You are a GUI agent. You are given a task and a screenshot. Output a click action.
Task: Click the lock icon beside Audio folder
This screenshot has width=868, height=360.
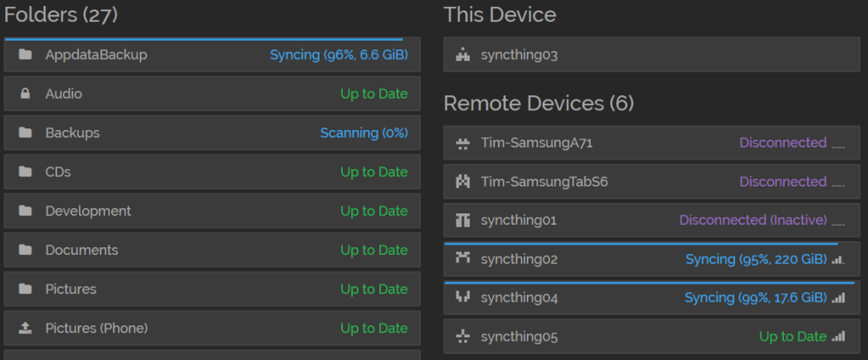click(25, 94)
